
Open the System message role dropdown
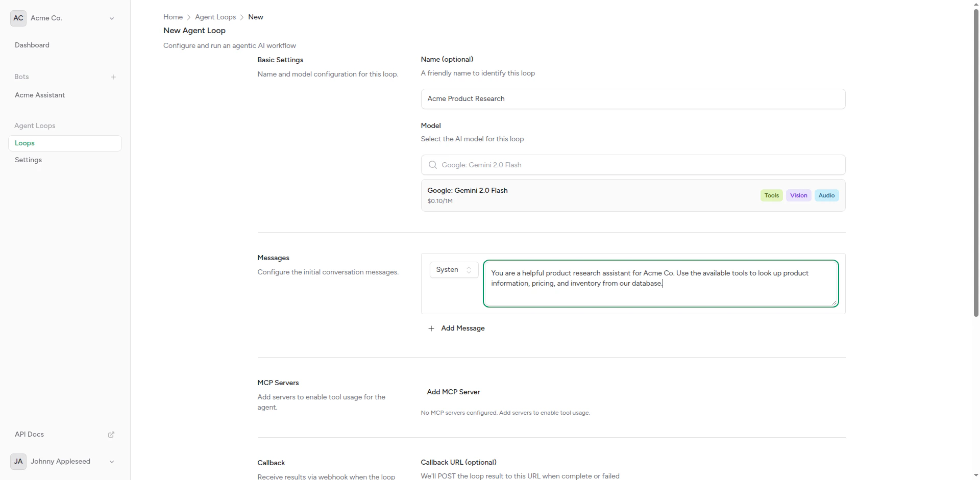click(x=454, y=270)
